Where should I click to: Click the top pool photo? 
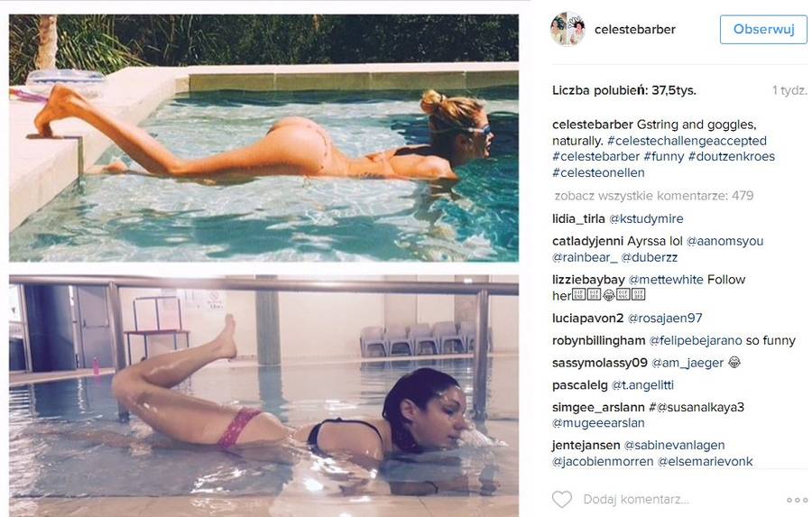tap(263, 138)
